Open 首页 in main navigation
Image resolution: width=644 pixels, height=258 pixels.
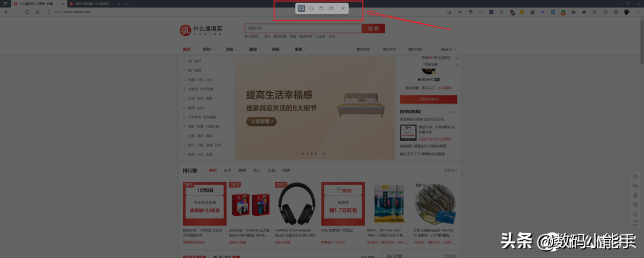click(187, 49)
